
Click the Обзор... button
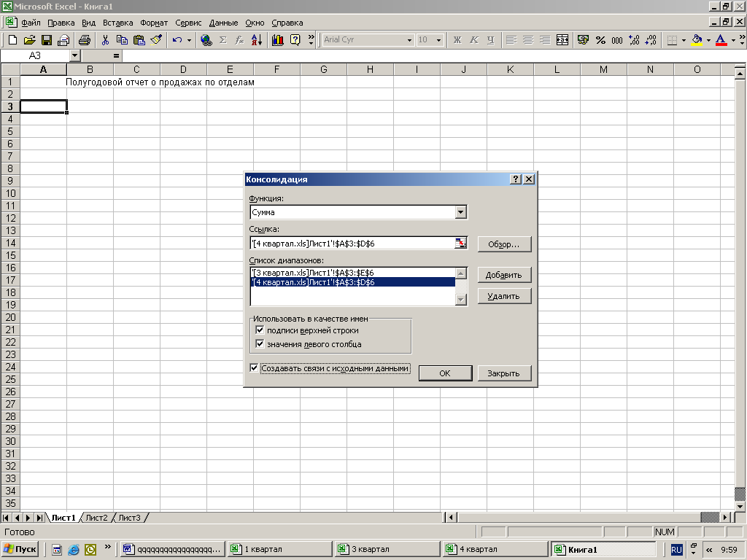504,244
